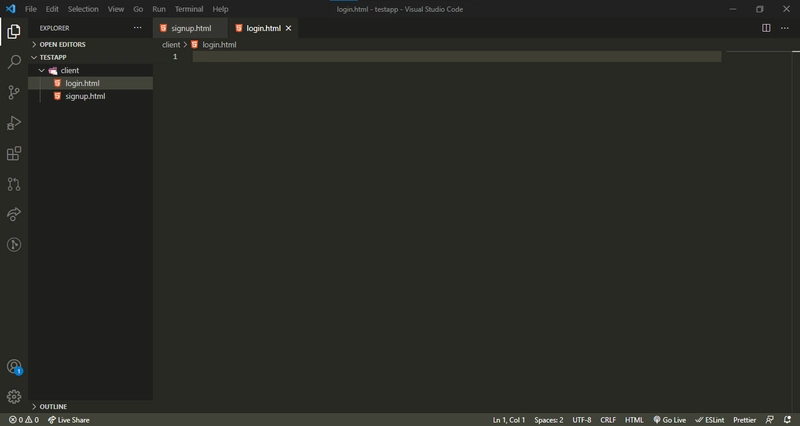Open the View menu
This screenshot has height=426, width=800.
pos(116,9)
